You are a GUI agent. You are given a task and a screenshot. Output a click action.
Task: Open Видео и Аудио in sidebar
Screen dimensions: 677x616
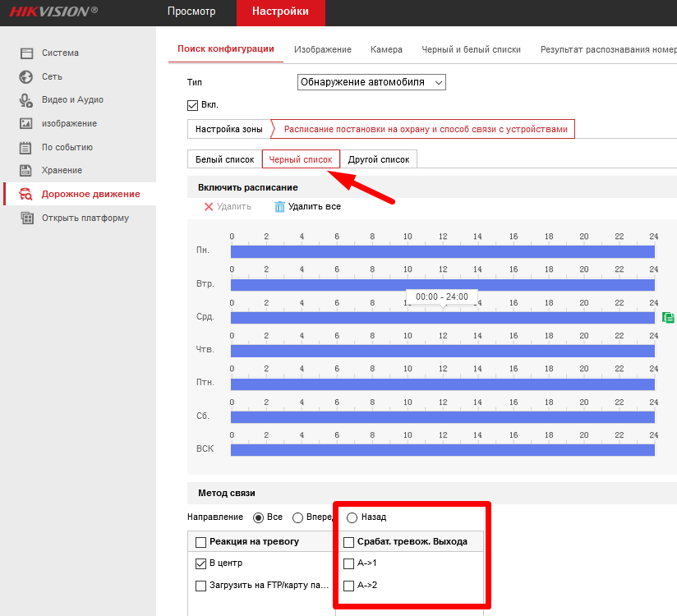click(72, 99)
